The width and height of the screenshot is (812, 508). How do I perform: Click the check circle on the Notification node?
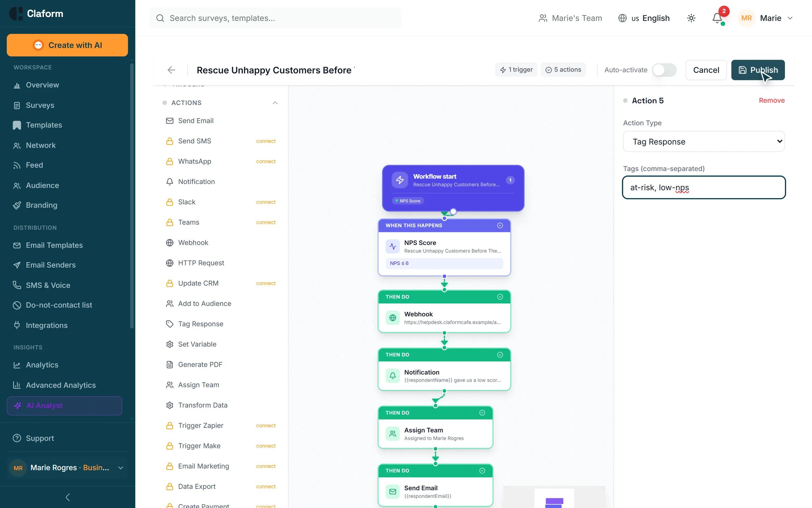(x=500, y=355)
